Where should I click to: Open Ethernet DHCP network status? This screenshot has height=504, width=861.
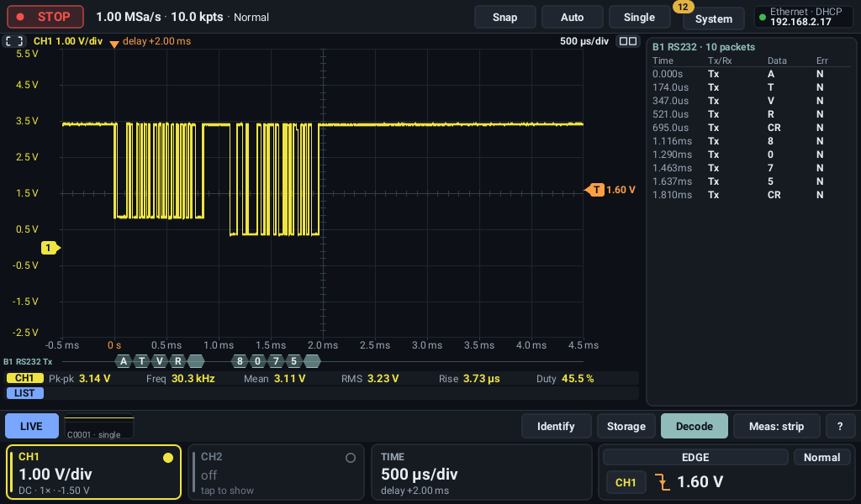coord(805,17)
